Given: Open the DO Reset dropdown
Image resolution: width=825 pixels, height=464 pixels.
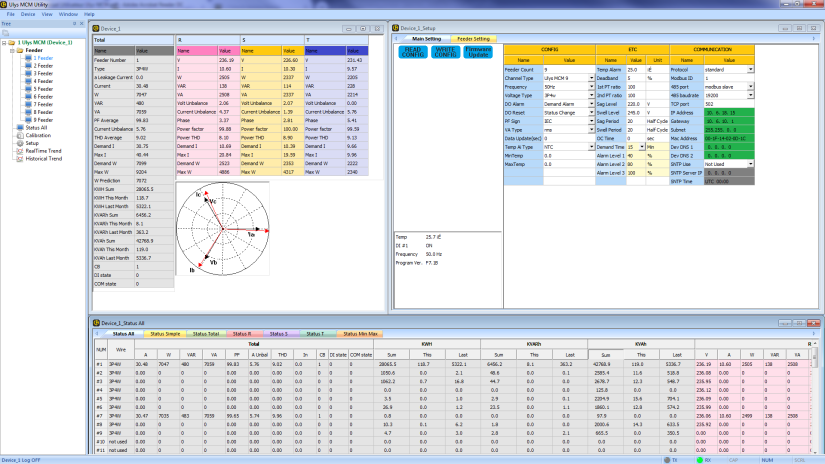Looking at the screenshot, I should 591,113.
